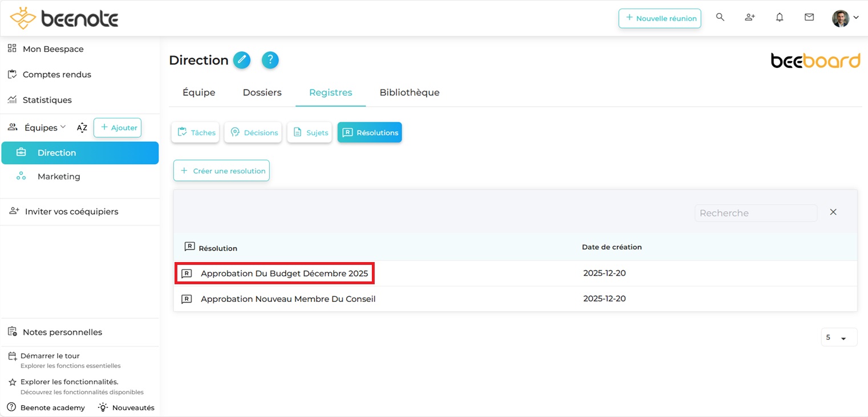This screenshot has height=417, width=868.
Task: Clear search with the X icon
Action: 833,212
